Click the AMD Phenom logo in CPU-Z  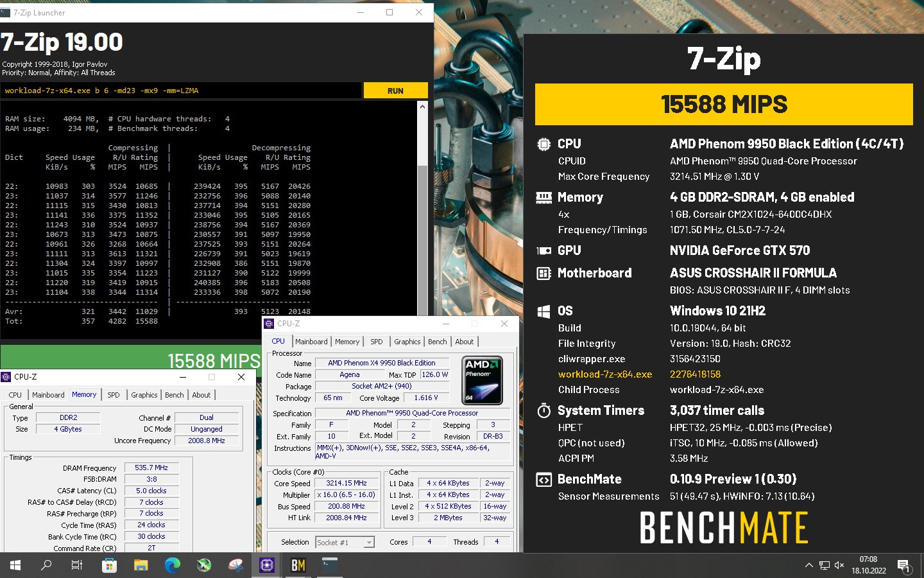[482, 381]
